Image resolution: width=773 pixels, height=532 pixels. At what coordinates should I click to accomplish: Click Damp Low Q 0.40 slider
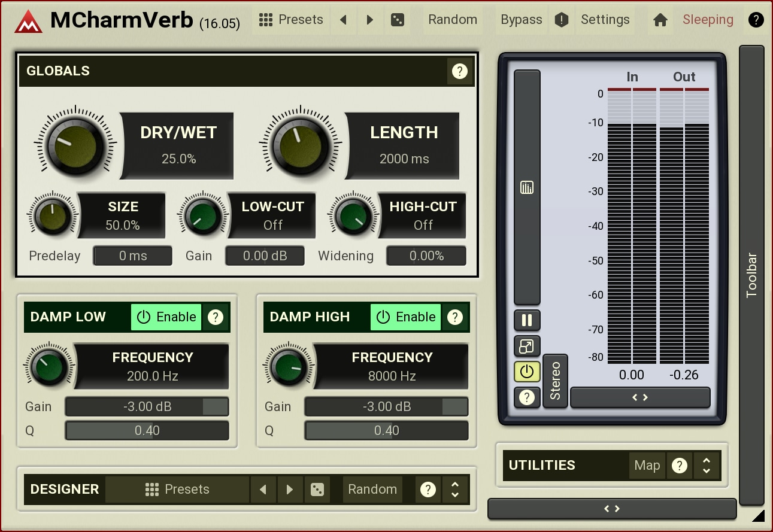point(147,430)
